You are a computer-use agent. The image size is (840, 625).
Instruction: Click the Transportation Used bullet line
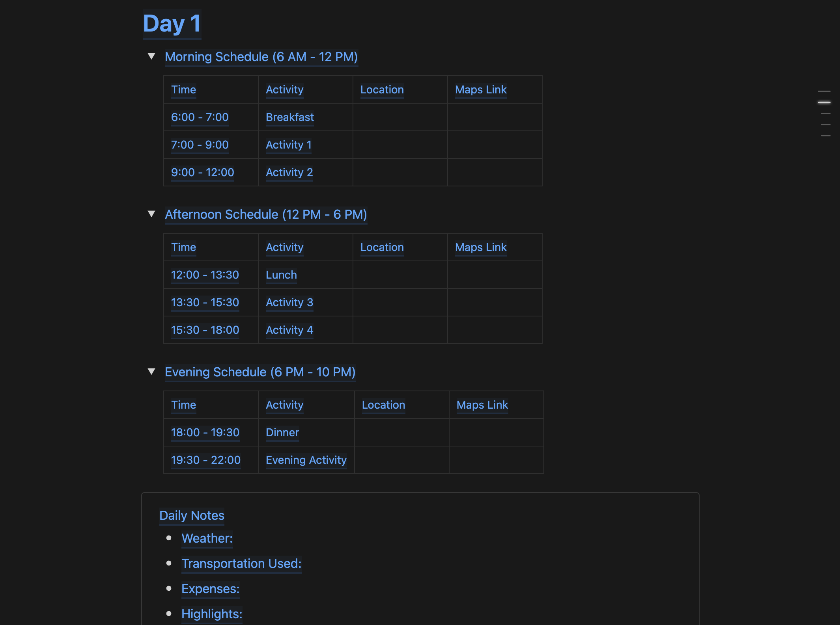click(x=241, y=564)
